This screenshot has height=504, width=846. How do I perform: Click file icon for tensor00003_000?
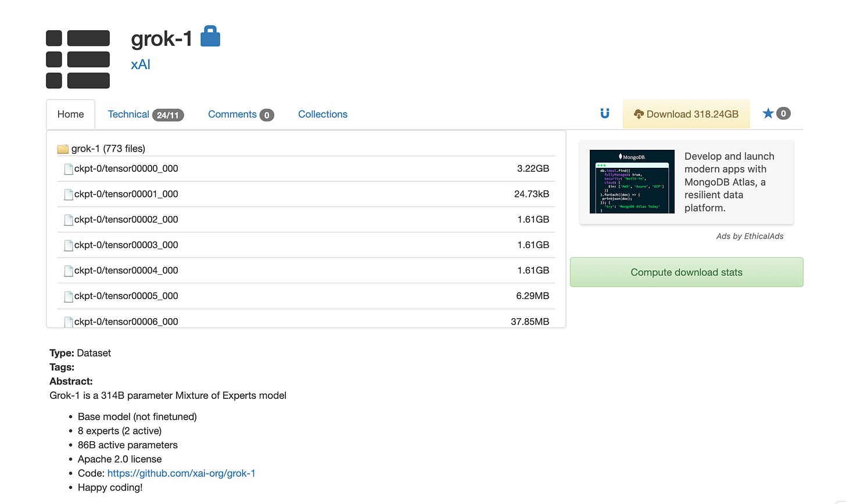point(69,246)
